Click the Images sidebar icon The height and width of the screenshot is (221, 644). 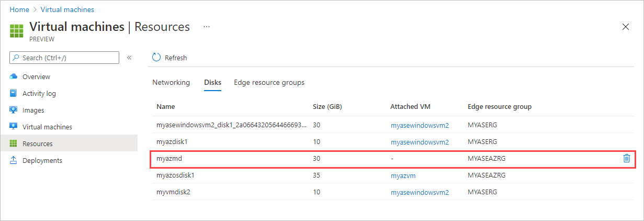14,110
